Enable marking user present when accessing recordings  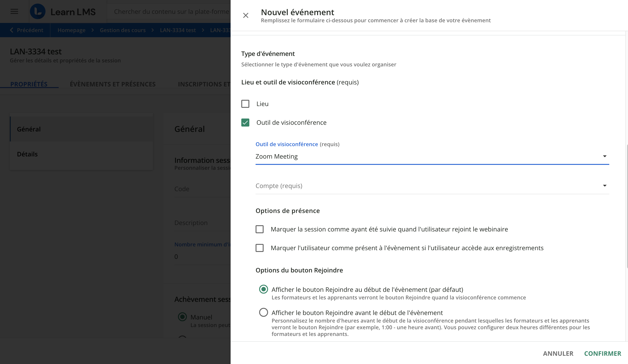(259, 248)
